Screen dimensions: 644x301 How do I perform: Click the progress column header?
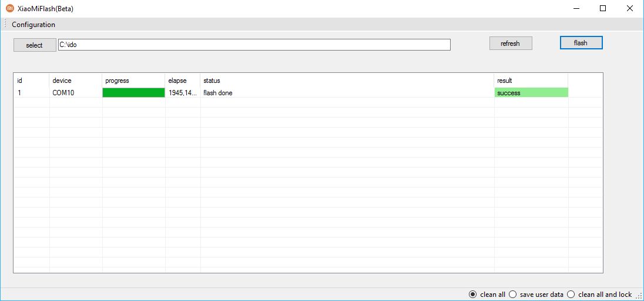[133, 81]
